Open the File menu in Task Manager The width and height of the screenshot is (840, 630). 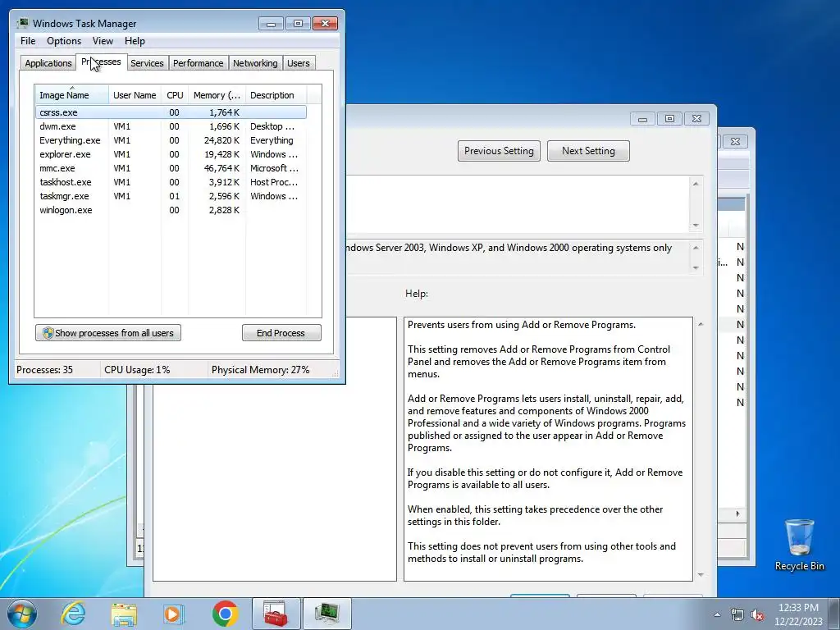(x=28, y=41)
